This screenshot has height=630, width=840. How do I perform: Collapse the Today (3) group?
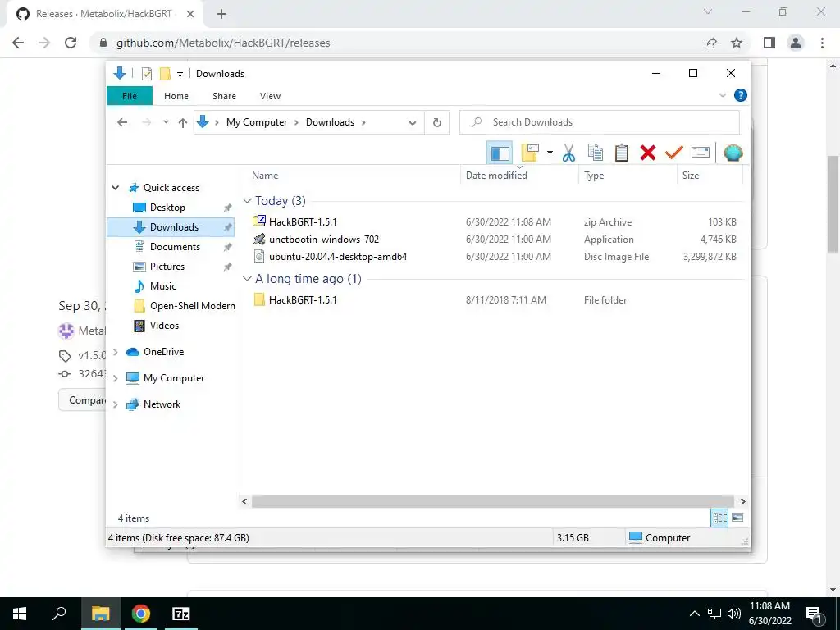click(x=247, y=200)
